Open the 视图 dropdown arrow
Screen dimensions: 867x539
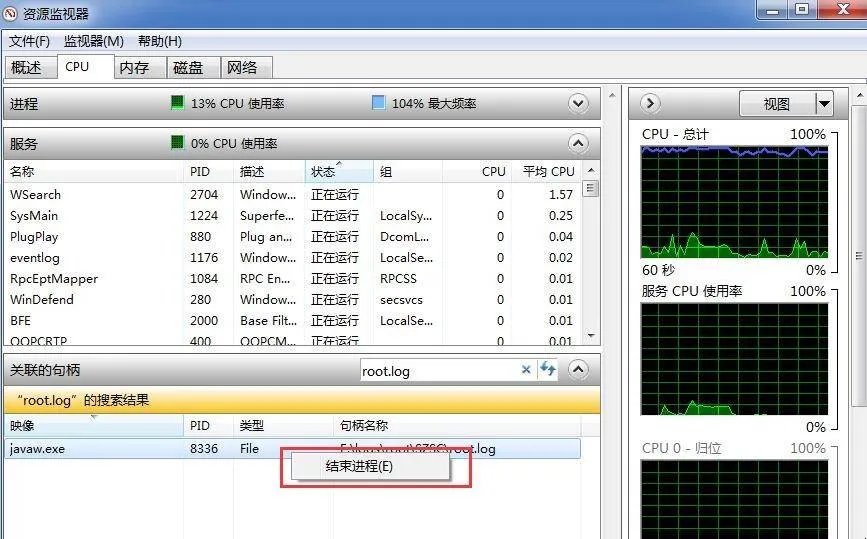tap(824, 103)
